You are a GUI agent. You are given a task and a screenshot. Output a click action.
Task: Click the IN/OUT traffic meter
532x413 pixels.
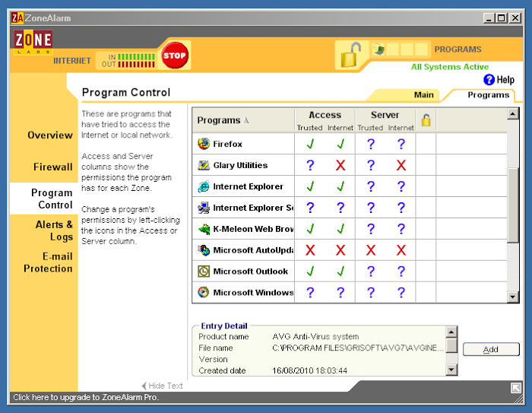point(128,60)
